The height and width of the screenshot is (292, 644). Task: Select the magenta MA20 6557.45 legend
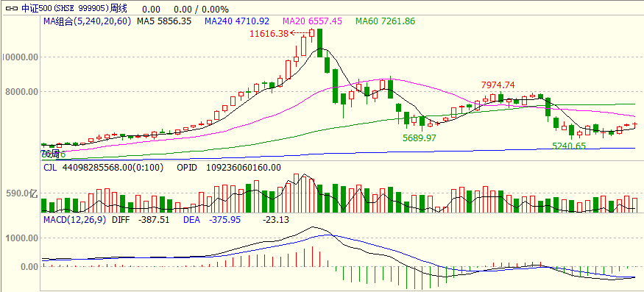coord(313,21)
